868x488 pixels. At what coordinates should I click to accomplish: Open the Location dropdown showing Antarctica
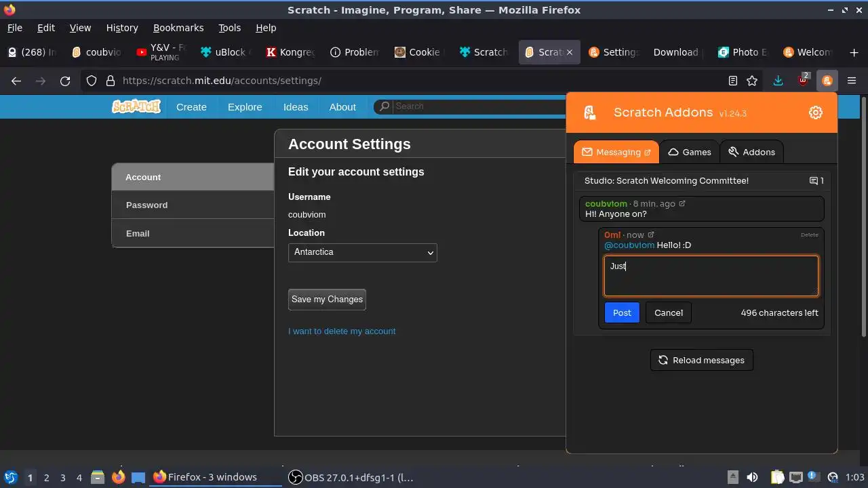coord(363,252)
